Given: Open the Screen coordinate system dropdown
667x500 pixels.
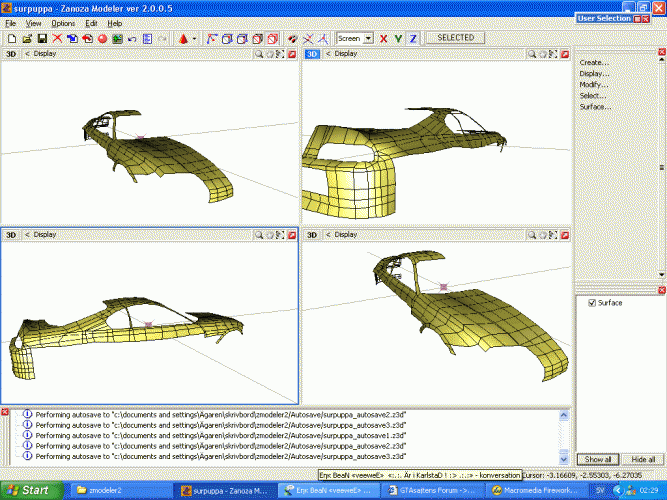Looking at the screenshot, I should click(368, 38).
